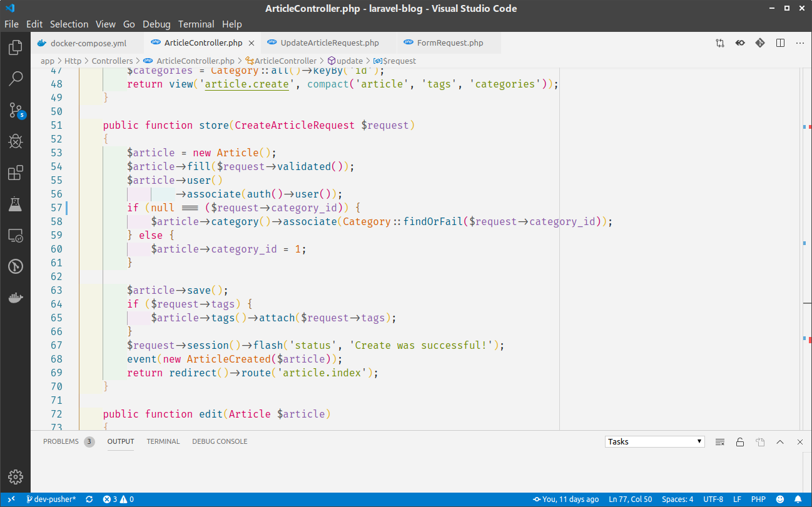Open the Docker extension panel
This screenshot has width=812, height=507.
pyautogui.click(x=16, y=298)
